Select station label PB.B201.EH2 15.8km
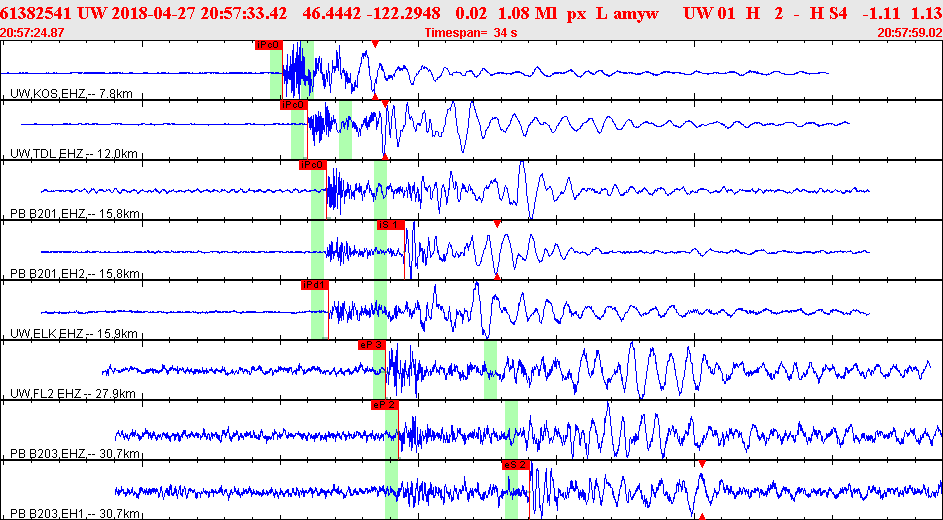943x520 pixels. [75, 274]
